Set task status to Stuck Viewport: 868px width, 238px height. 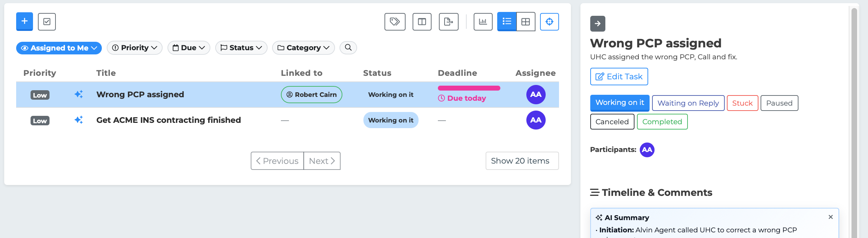pos(742,103)
